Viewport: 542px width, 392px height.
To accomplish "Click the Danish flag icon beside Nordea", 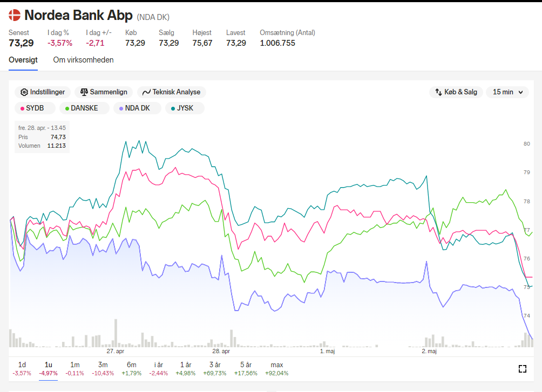I will pos(15,15).
